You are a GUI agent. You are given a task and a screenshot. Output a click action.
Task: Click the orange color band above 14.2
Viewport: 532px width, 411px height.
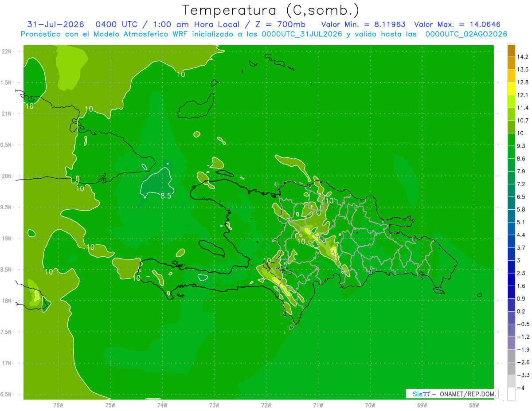[511, 51]
